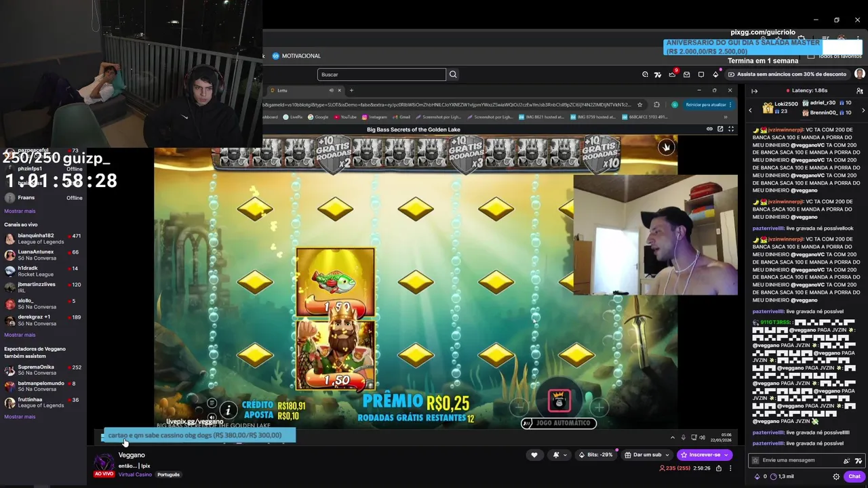Click the purple Chat send button
868x488 pixels.
point(854,476)
